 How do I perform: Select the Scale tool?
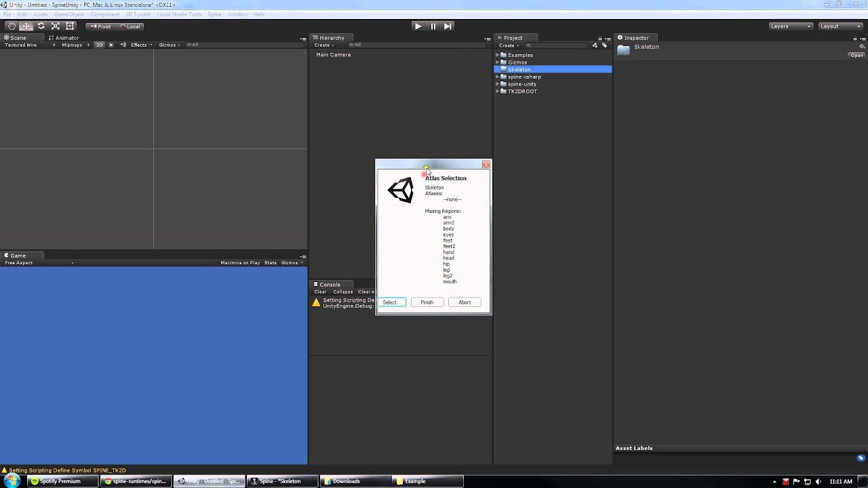point(56,26)
